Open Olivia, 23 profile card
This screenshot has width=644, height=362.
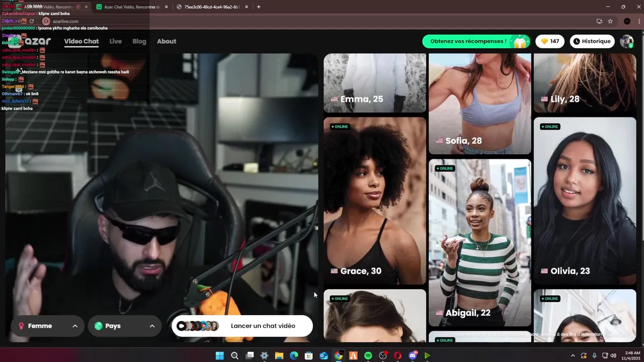(585, 201)
